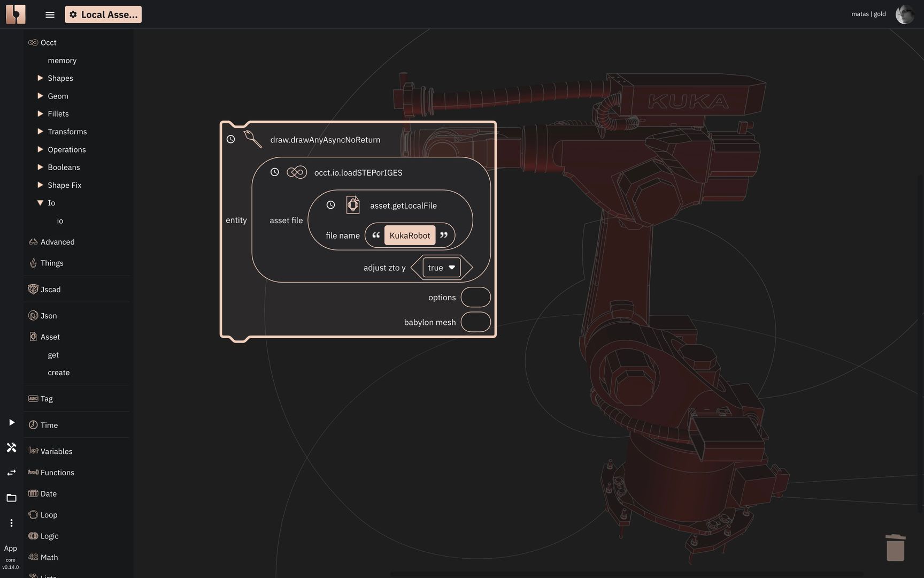This screenshot has width=924, height=578.
Task: Click the Variables let icon
Action: coord(33,451)
